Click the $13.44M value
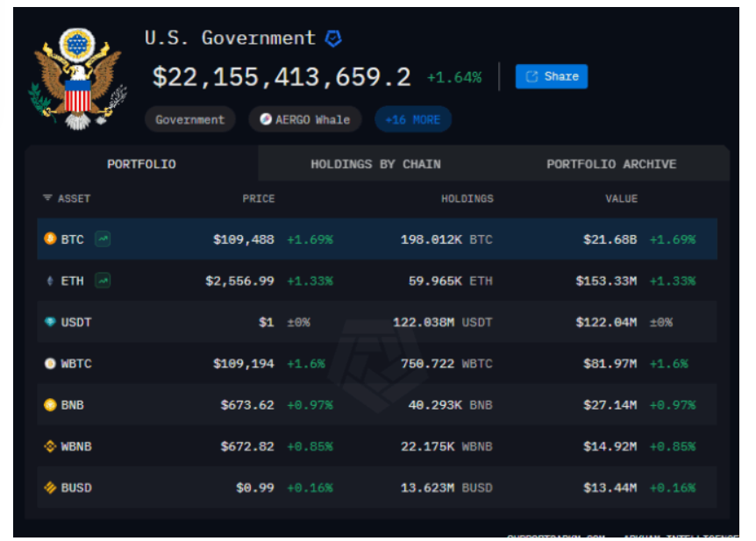 pos(610,488)
